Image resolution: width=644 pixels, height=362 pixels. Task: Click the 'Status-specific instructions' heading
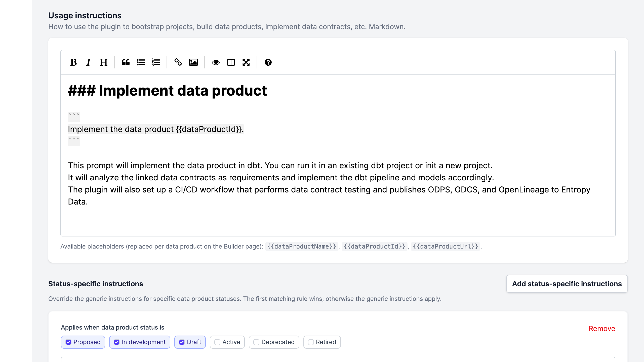[x=96, y=284]
